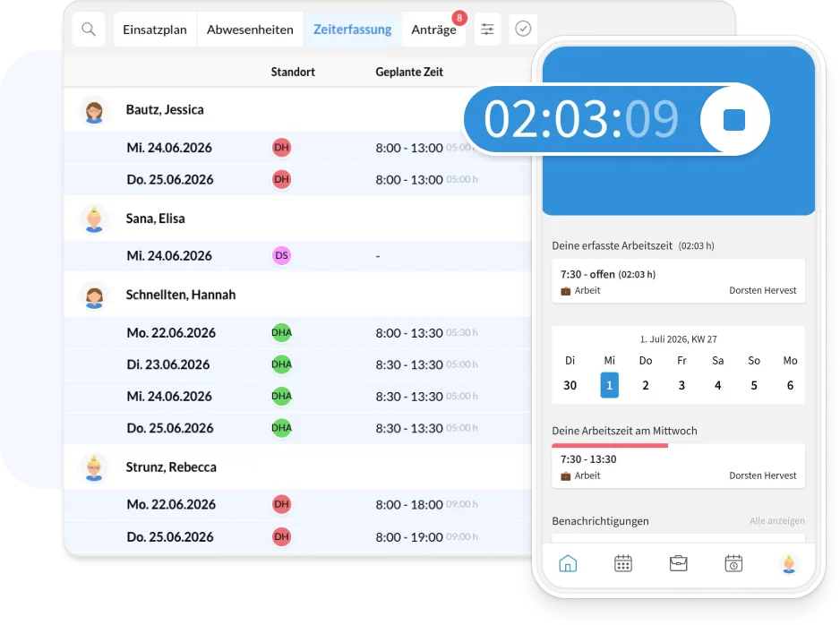Click the pink DS location badge

point(281,255)
